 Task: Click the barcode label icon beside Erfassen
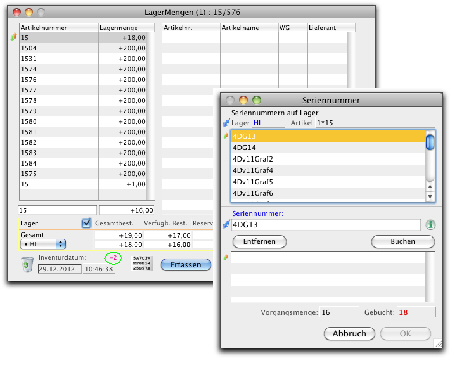click(x=142, y=263)
